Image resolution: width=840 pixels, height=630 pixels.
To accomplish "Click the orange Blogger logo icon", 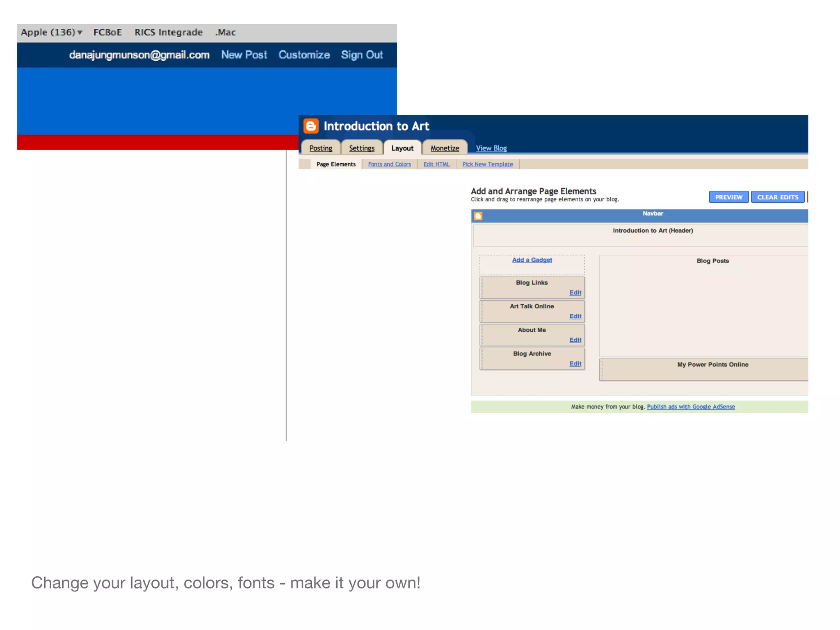I will [311, 126].
